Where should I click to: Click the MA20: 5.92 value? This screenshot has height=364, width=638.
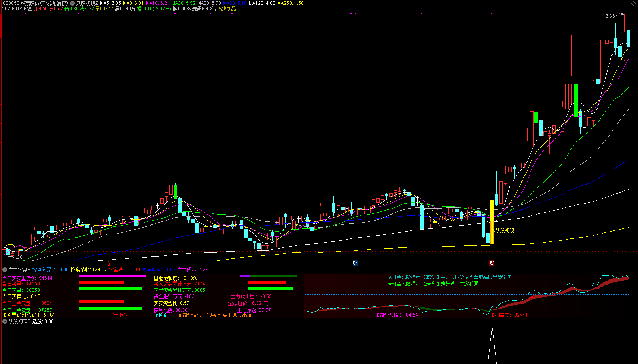tap(184, 3)
